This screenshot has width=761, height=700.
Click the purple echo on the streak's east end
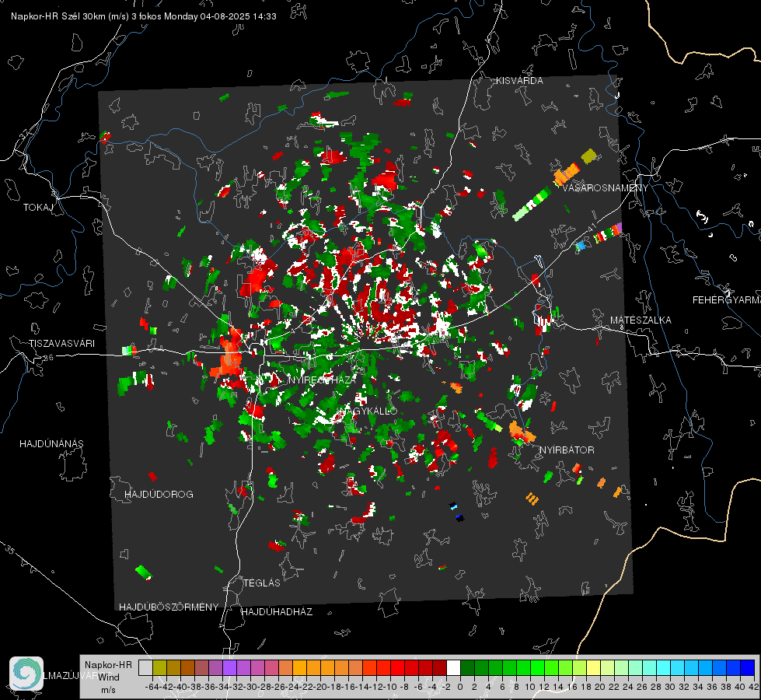point(619,227)
